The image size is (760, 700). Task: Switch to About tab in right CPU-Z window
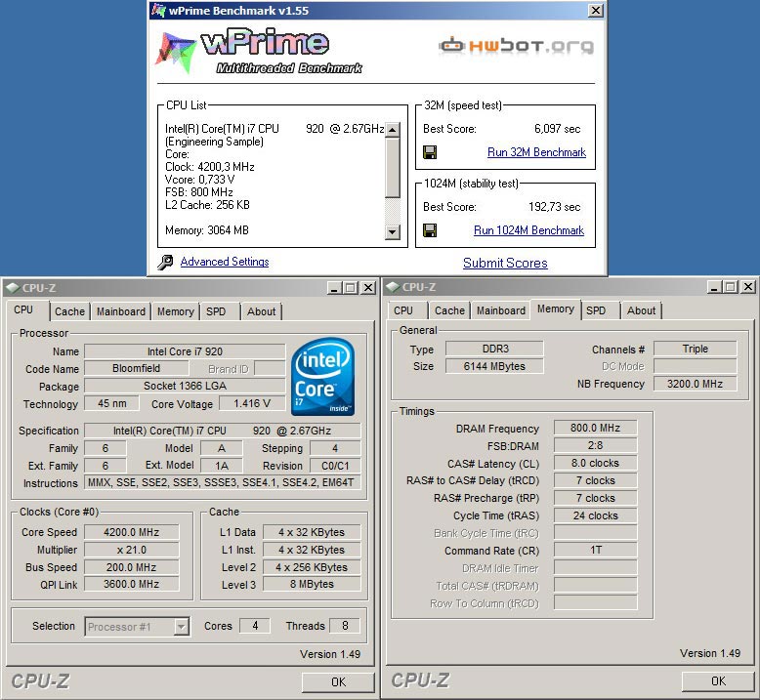641,310
